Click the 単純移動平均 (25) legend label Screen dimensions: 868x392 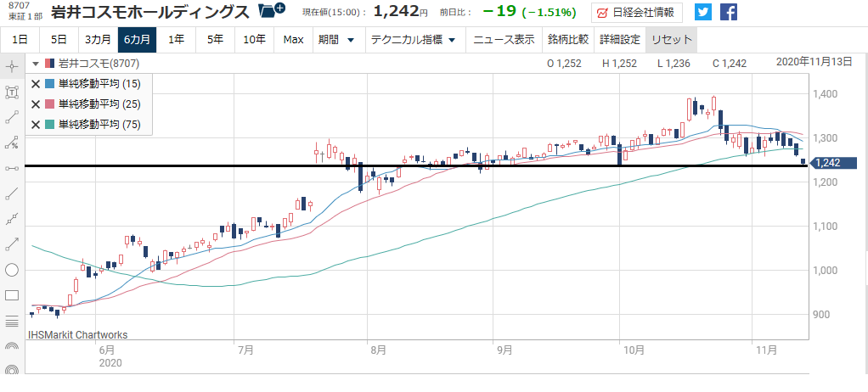pyautogui.click(x=99, y=104)
